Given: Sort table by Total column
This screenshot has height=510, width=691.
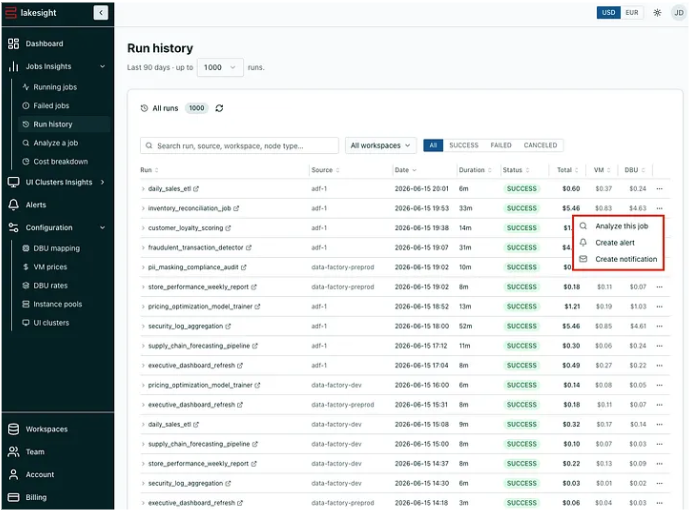Looking at the screenshot, I should pyautogui.click(x=567, y=170).
